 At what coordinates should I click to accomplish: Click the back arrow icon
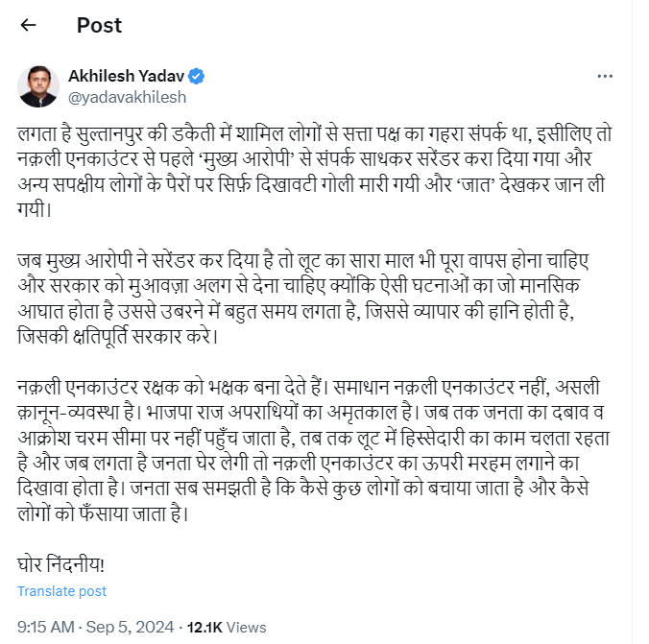point(29,25)
